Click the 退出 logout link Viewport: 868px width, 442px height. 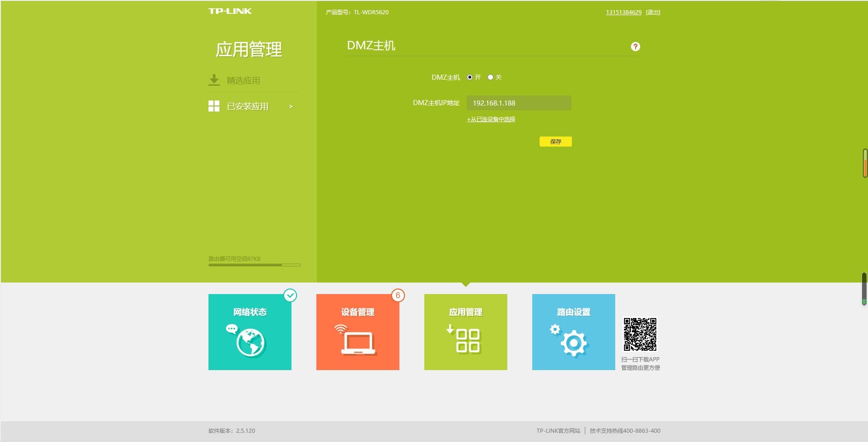653,12
